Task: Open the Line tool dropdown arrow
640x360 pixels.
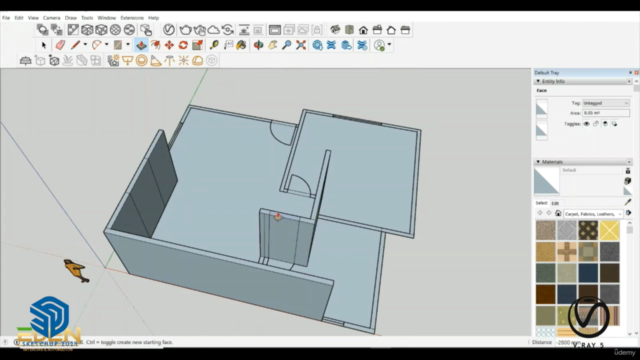Action: tap(85, 44)
